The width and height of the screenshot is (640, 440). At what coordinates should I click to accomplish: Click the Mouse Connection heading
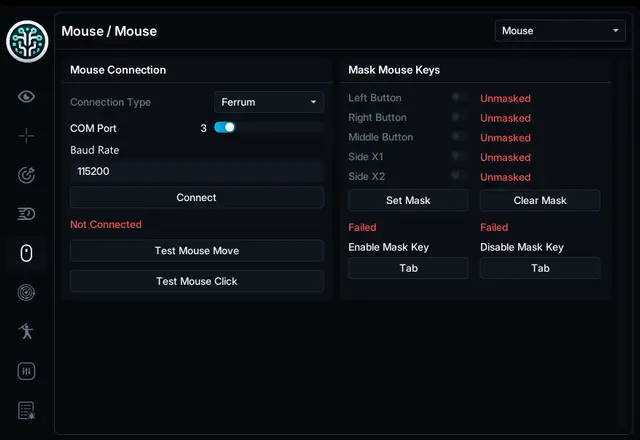coord(118,70)
